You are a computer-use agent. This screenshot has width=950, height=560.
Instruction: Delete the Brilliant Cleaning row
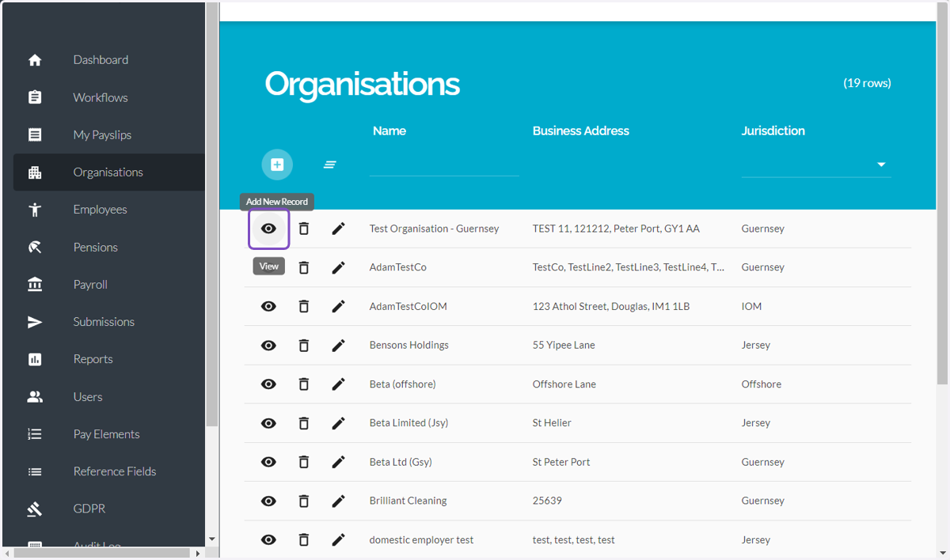(304, 501)
